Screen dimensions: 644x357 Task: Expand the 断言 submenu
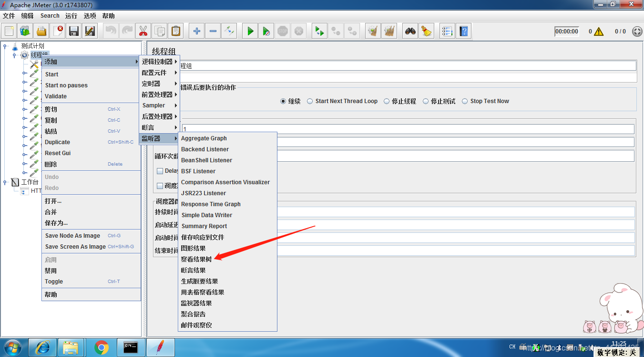point(159,127)
